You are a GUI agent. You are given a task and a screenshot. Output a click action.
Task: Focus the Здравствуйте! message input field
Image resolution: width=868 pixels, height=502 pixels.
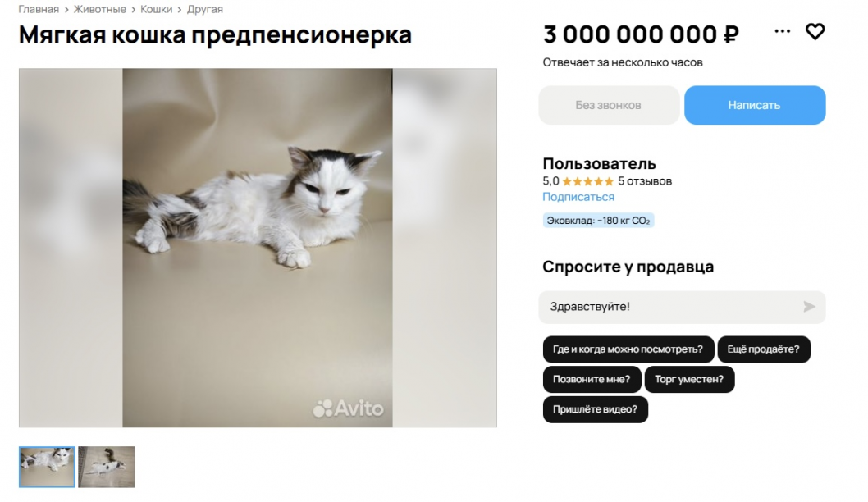coord(682,307)
